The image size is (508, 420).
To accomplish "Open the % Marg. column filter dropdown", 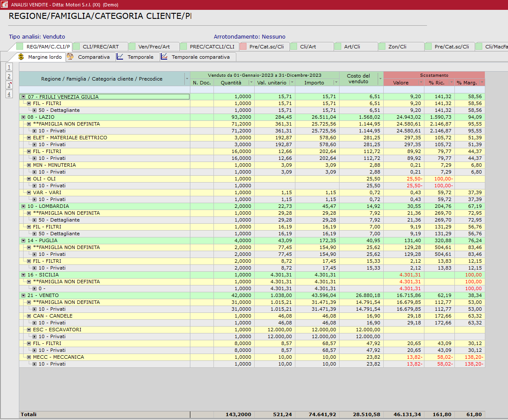I will (481, 83).
